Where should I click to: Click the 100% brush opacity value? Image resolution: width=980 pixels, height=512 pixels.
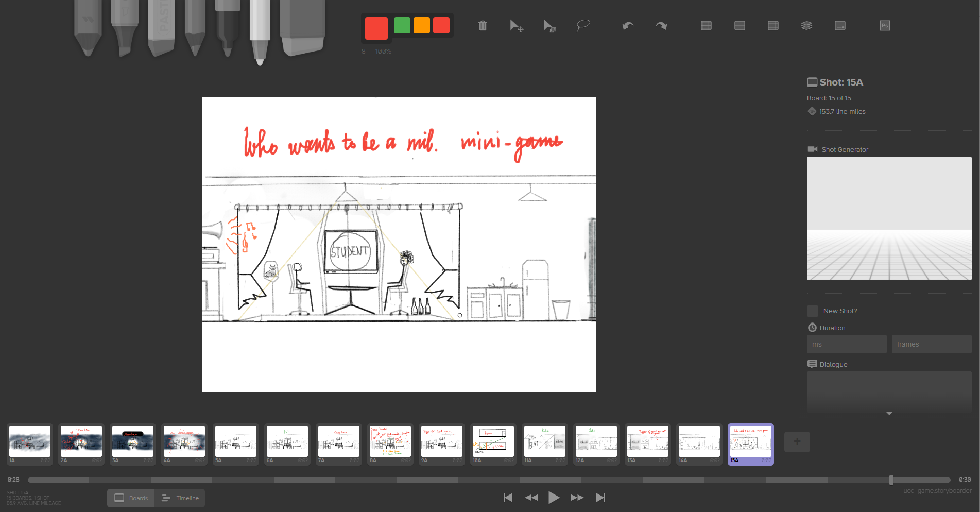coord(383,52)
